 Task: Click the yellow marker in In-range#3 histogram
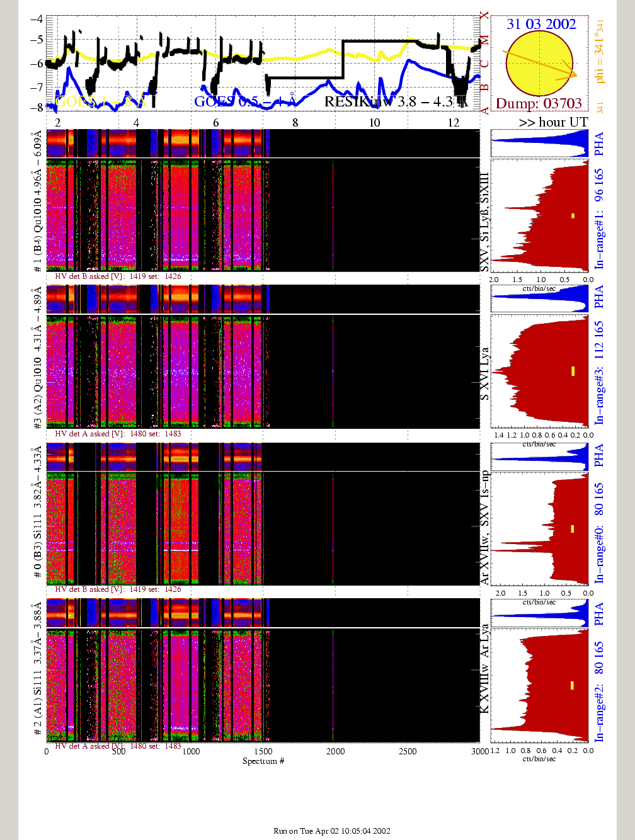tap(573, 371)
